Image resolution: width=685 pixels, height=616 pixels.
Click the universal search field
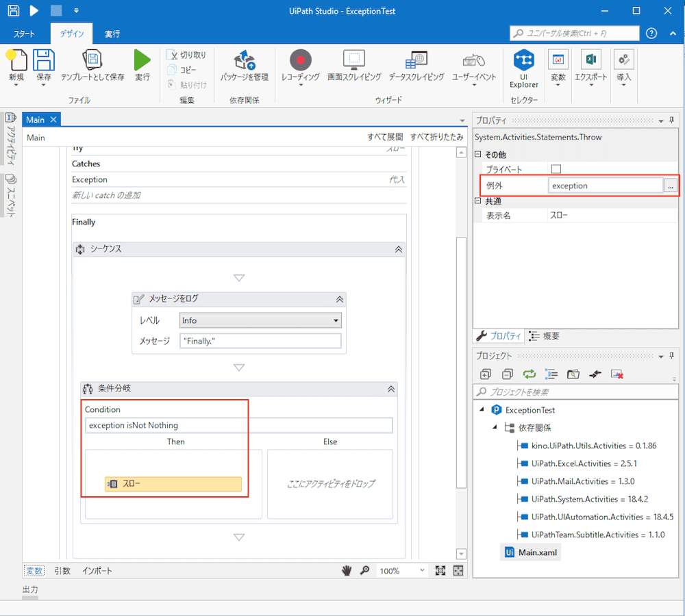(574, 33)
